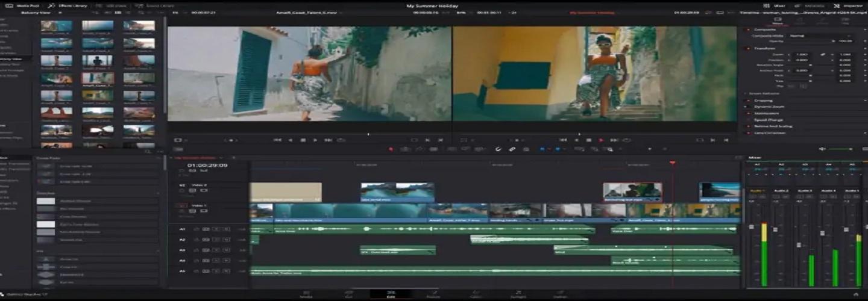Viewport: 868px width, 301px height.
Task: Stop playback in the source viewer
Action: (x=303, y=140)
